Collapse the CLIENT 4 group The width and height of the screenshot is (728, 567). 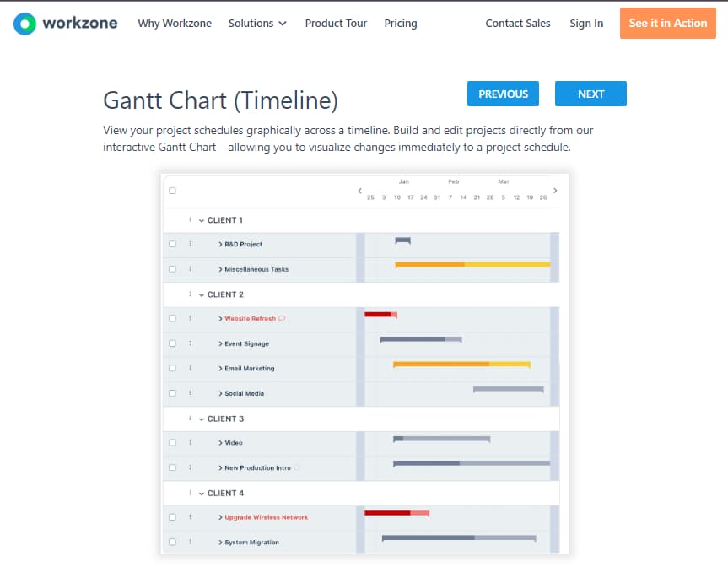click(x=202, y=494)
